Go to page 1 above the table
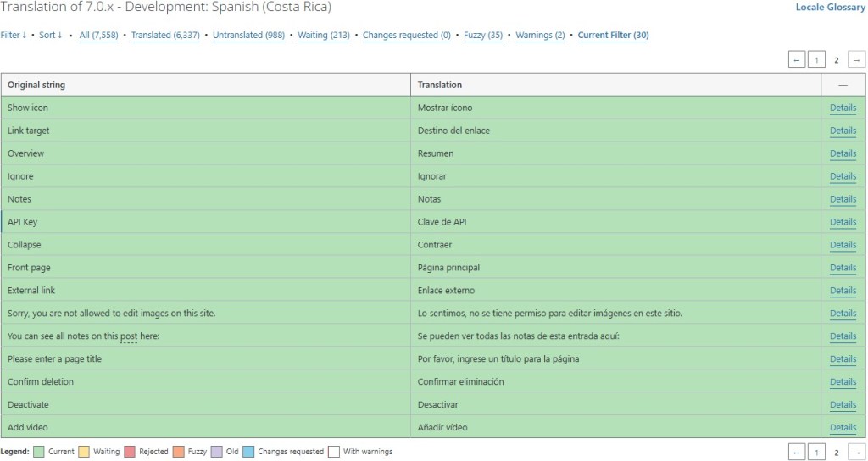868x461 pixels. (816, 60)
